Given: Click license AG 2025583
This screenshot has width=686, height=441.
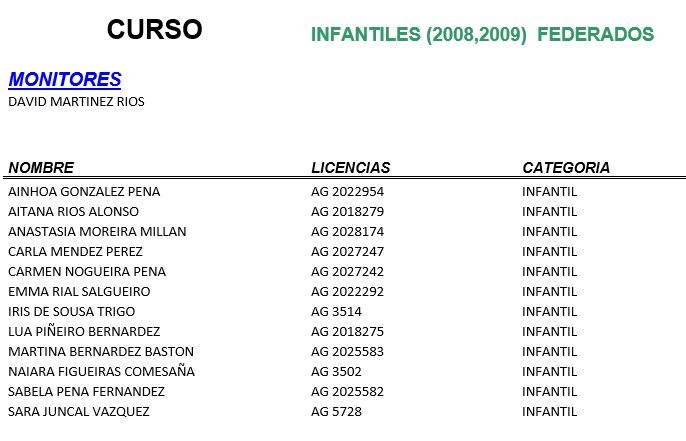Looking at the screenshot, I should point(347,352).
